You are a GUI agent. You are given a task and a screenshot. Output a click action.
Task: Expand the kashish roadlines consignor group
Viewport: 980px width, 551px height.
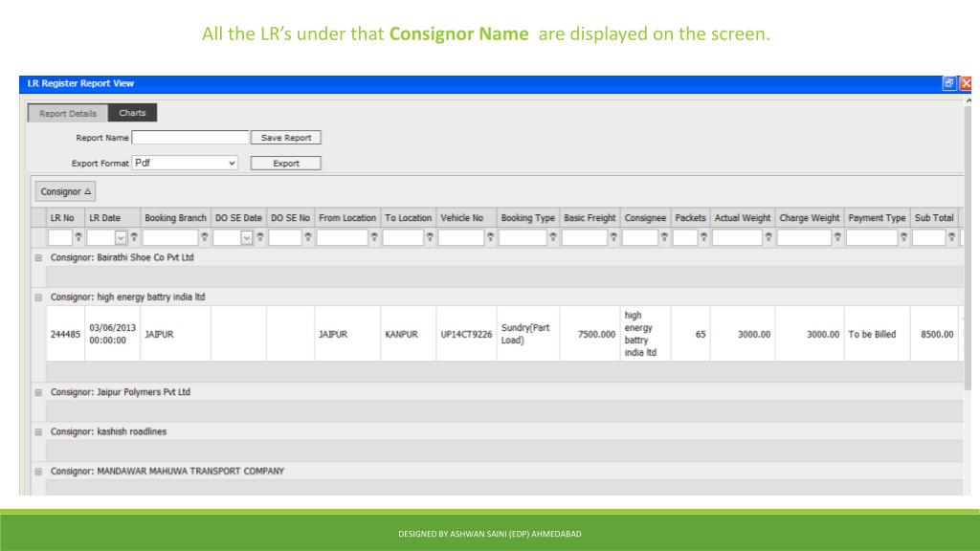pos(38,431)
